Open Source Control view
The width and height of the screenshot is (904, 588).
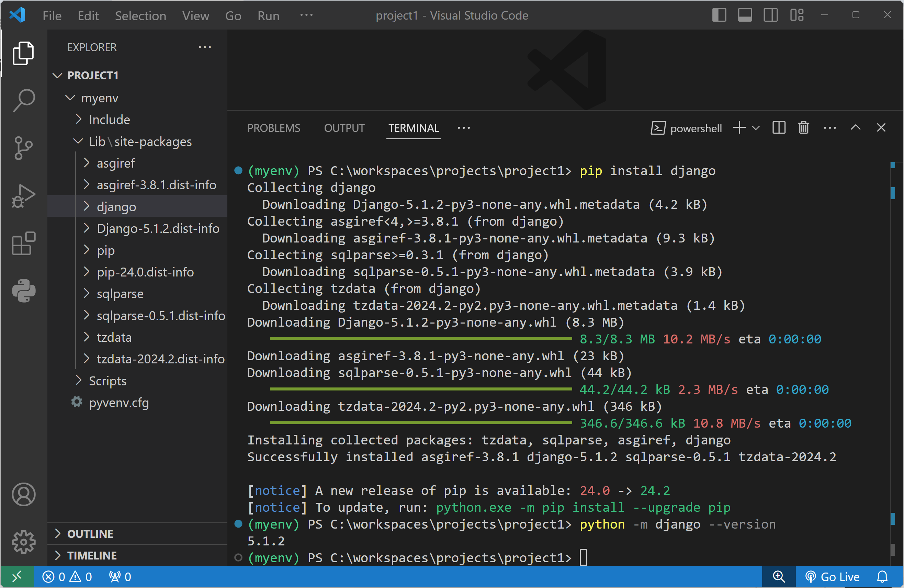pos(24,148)
